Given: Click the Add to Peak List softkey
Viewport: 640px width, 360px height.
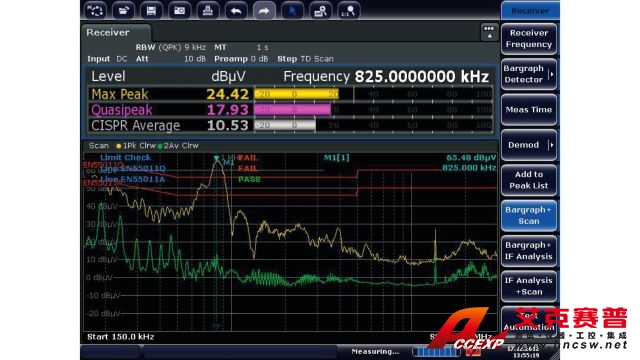Looking at the screenshot, I should tap(529, 180).
